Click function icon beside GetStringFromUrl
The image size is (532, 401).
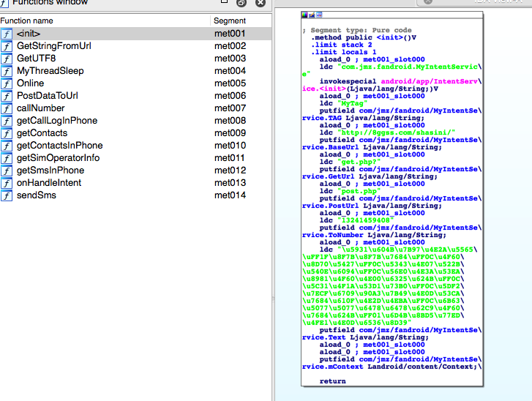[x=7, y=46]
